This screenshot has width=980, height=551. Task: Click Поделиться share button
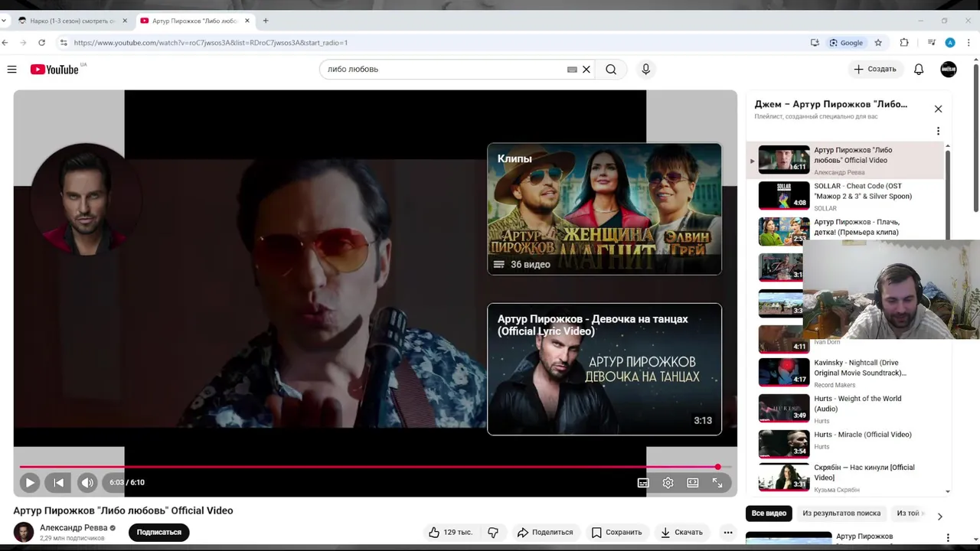(545, 533)
